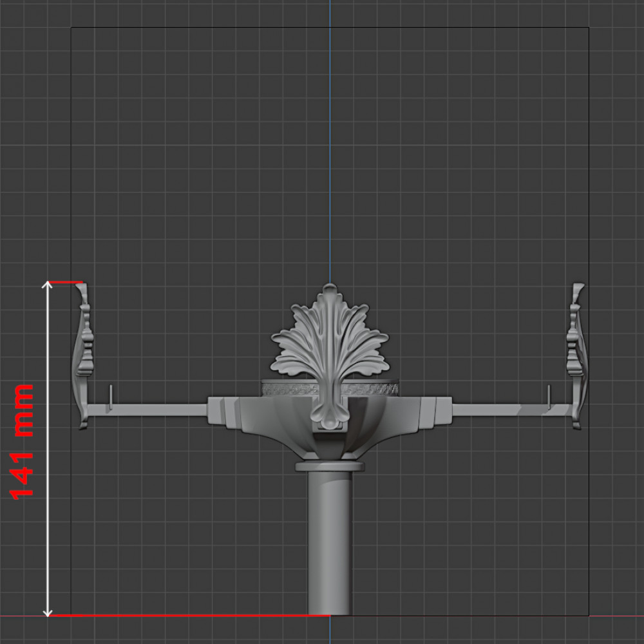Select the vertical cylindrical pole
Image resolution: width=644 pixels, height=644 pixels.
point(329,543)
